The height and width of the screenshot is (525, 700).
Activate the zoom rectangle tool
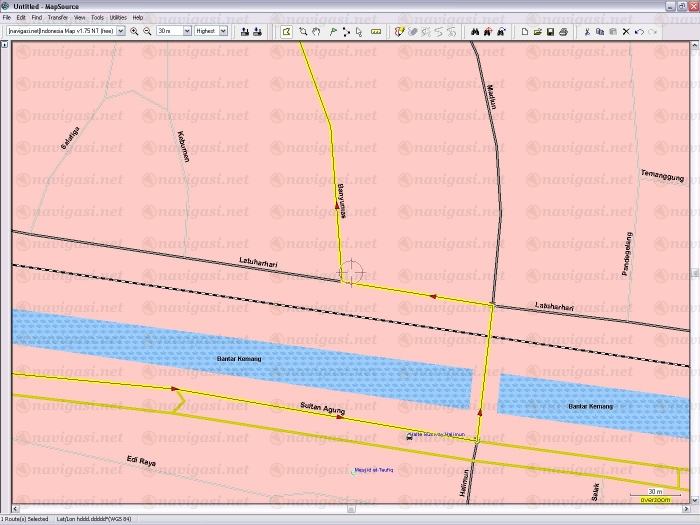coord(303,31)
